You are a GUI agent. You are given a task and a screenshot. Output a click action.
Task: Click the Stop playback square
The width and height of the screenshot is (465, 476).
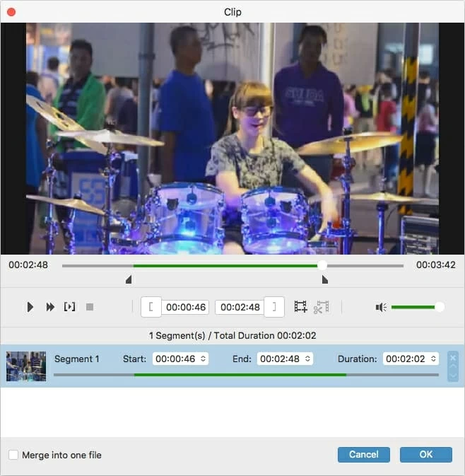90,307
